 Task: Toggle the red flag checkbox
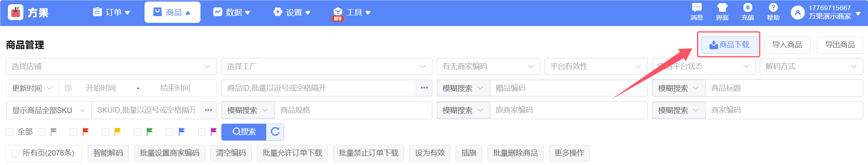[x=74, y=132]
